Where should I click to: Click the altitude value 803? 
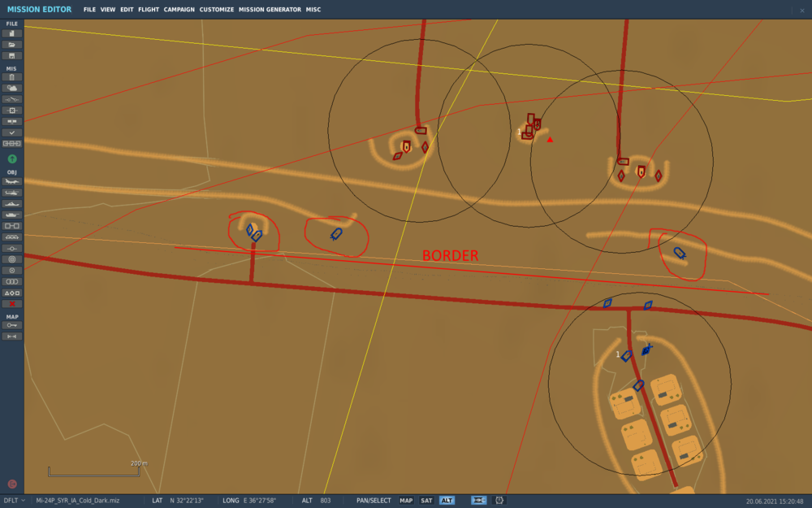click(326, 500)
